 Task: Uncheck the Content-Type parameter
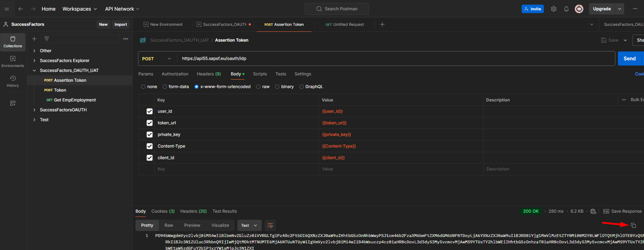tap(150, 146)
